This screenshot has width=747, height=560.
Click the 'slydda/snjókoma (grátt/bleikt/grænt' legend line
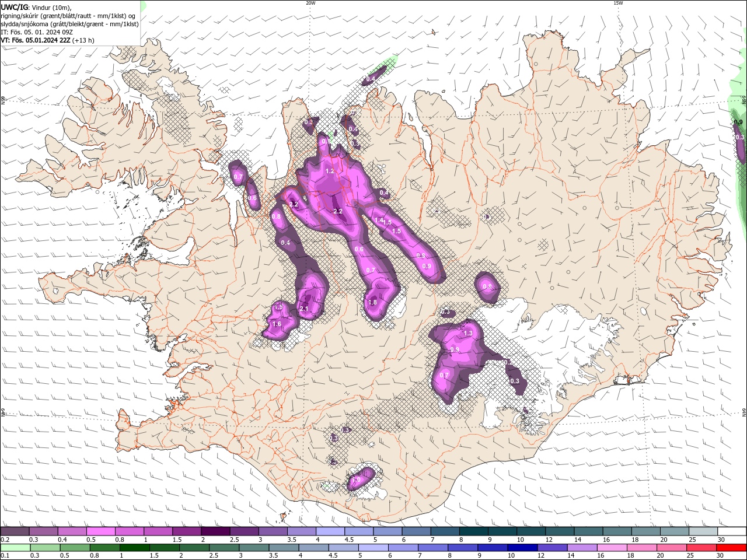coord(69,24)
